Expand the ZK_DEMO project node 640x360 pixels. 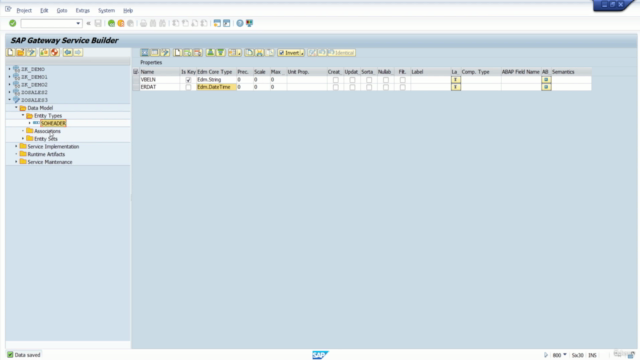tap(10, 69)
